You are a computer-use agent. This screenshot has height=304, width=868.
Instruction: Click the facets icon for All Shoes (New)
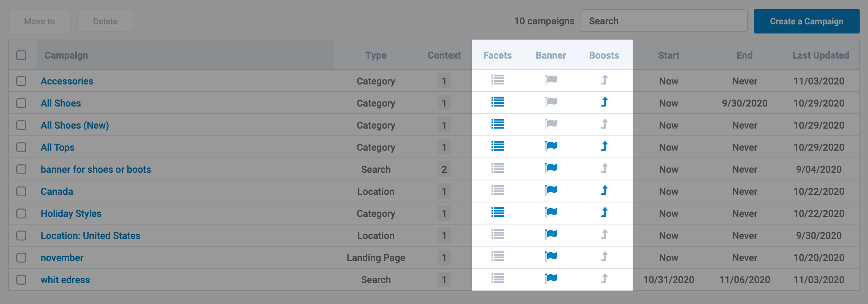click(497, 124)
